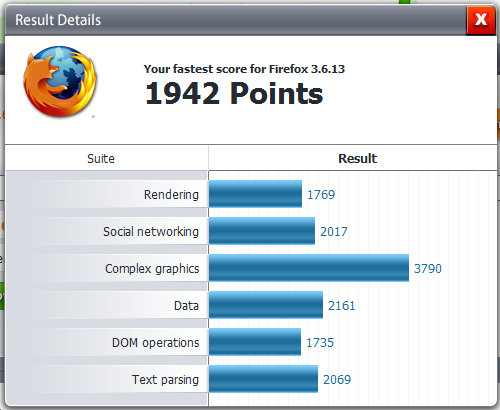Click 'Your fastest score for Firefox 3.6.13' heading
The width and height of the screenshot is (500, 410).
tap(244, 69)
